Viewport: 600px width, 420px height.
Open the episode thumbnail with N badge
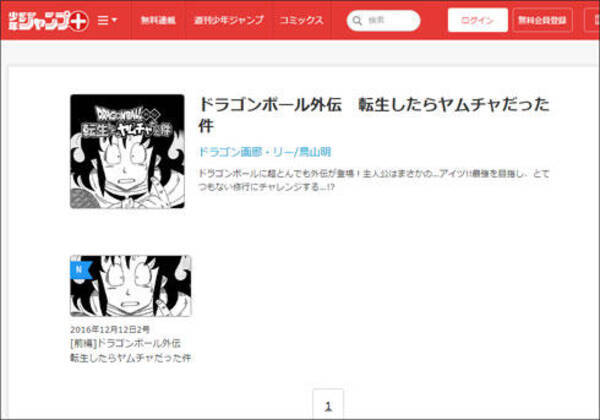tap(130, 286)
